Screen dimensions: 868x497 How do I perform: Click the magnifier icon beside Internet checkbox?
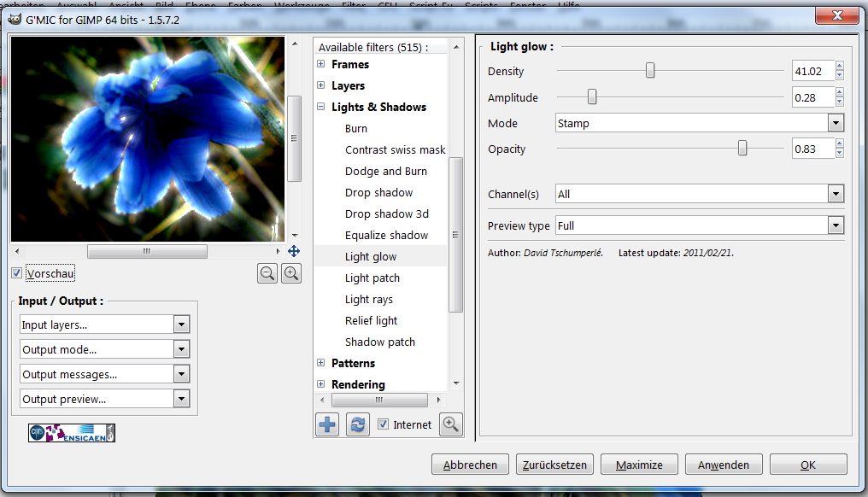click(x=450, y=424)
